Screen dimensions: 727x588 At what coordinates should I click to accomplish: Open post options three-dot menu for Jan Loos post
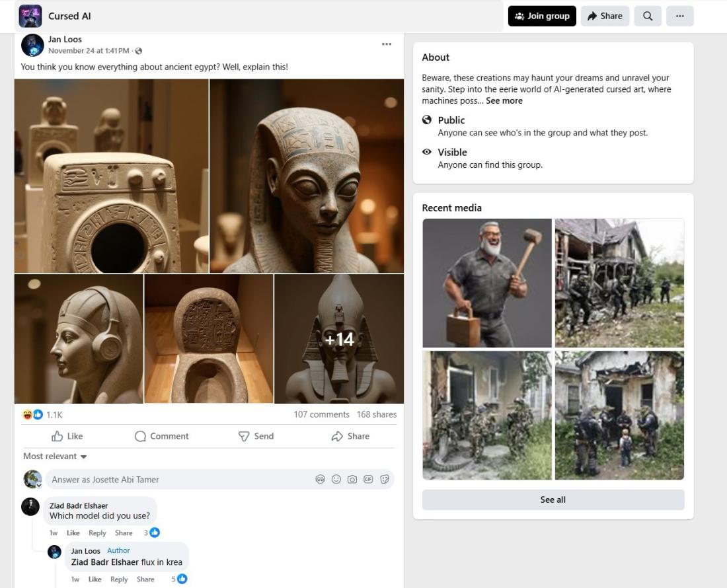387,44
